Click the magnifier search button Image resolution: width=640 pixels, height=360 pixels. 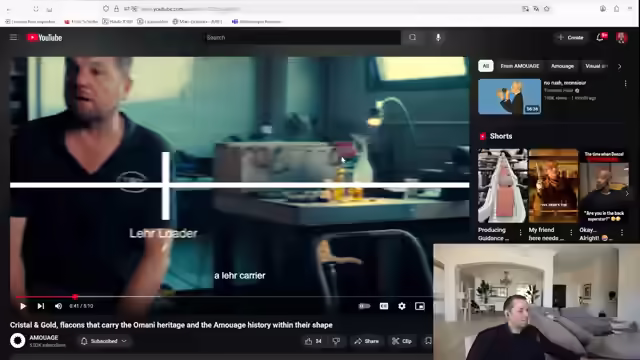[x=413, y=38]
